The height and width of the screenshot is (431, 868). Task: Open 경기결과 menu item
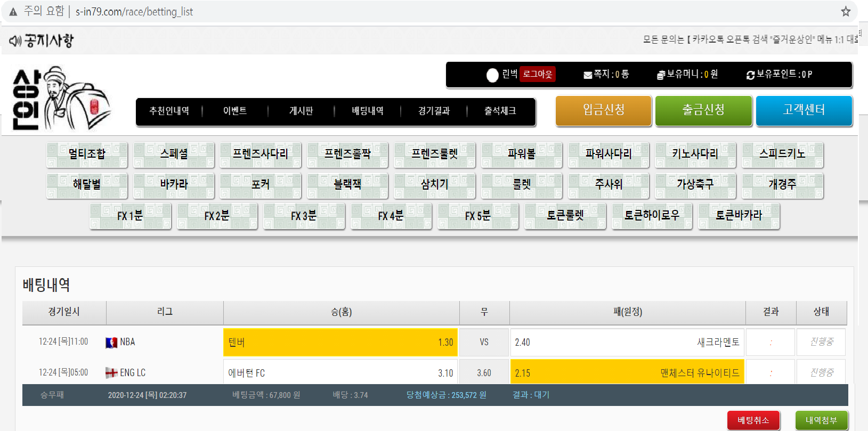coord(434,111)
